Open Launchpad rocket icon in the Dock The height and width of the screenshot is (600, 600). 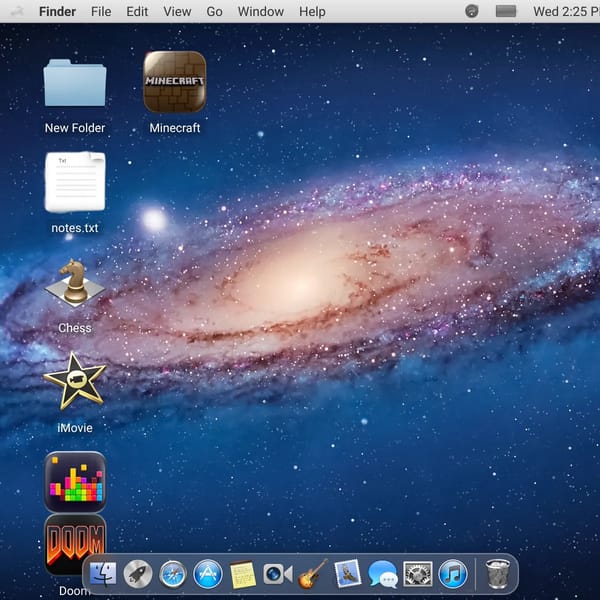click(x=138, y=574)
